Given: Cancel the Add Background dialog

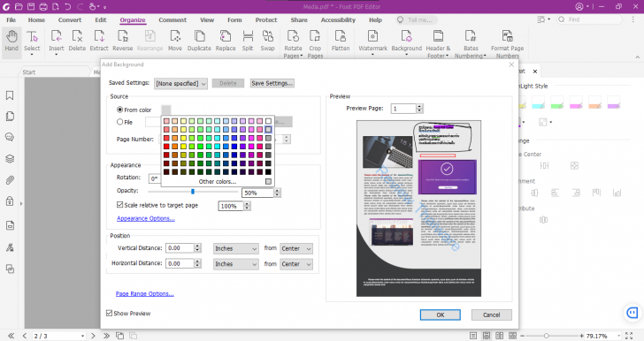Looking at the screenshot, I should 492,314.
